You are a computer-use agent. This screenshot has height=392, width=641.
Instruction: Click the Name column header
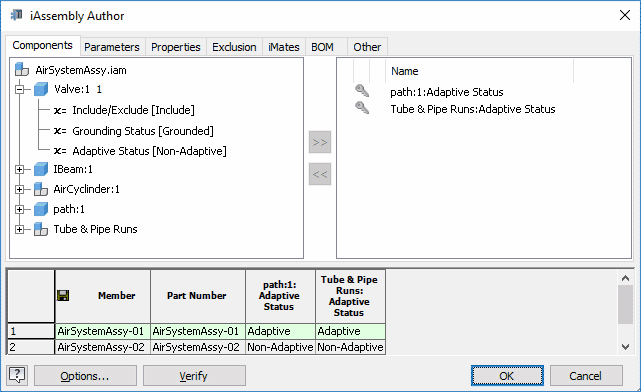click(479, 71)
